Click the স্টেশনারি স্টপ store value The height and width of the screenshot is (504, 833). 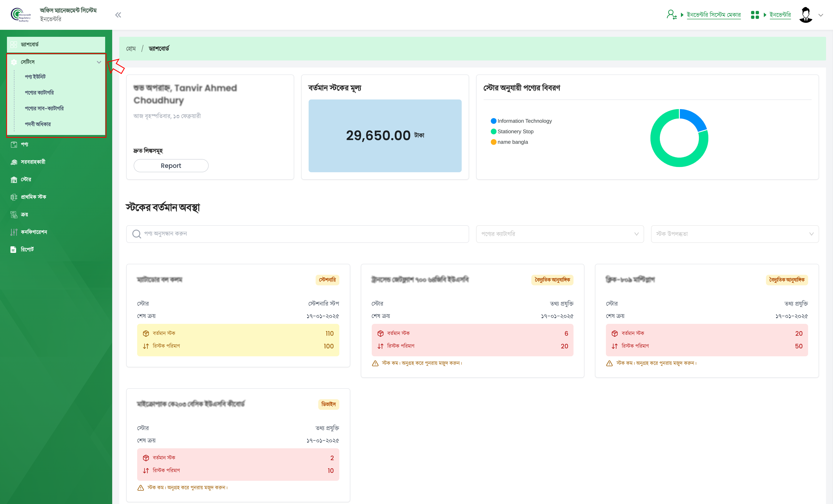pyautogui.click(x=323, y=304)
